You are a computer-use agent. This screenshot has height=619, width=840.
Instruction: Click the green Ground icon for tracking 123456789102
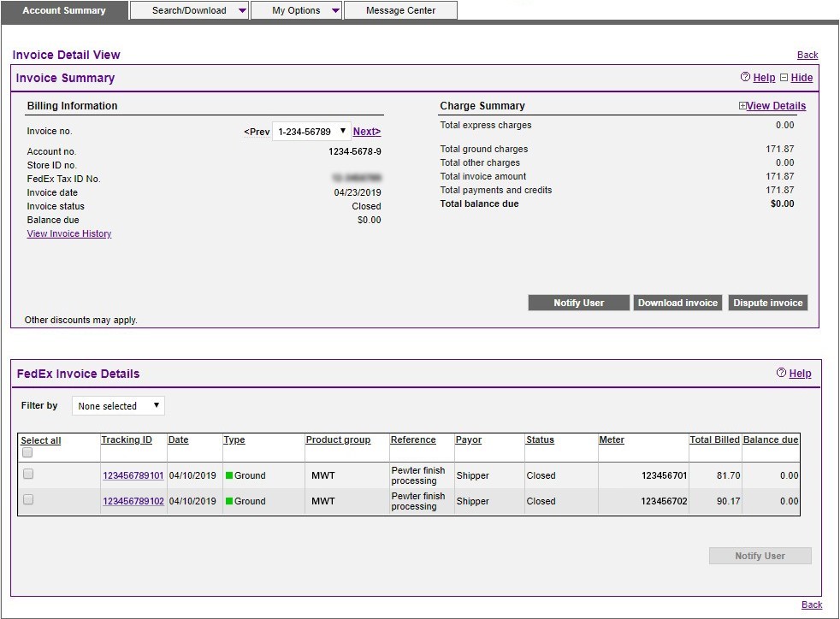coord(229,501)
